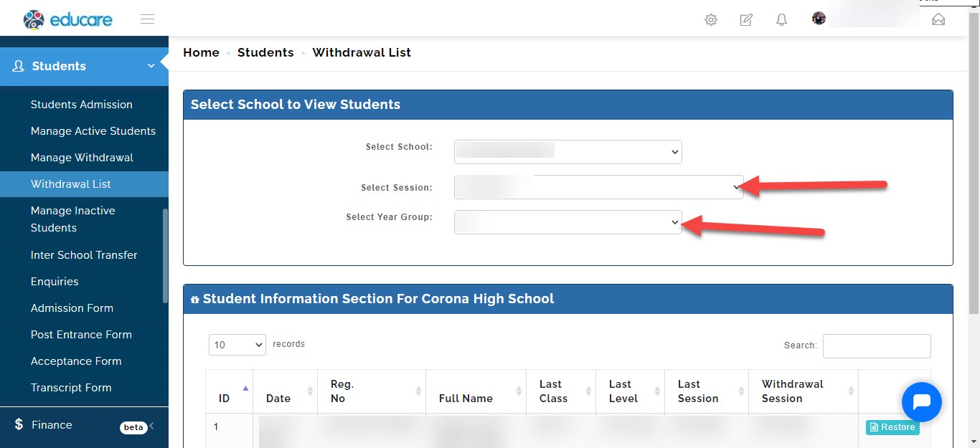Click the Finance dollar icon

click(x=19, y=425)
